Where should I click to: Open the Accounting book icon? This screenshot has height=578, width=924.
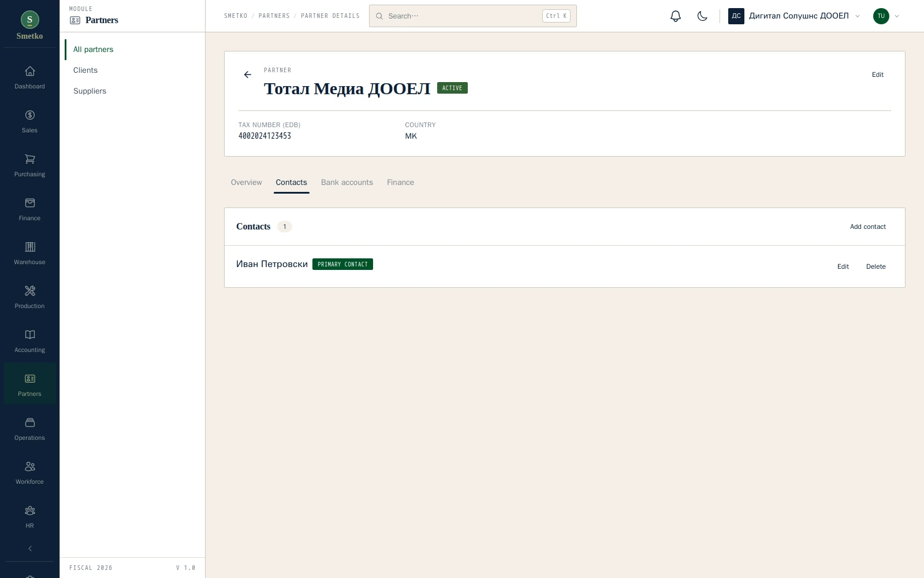coord(29,335)
